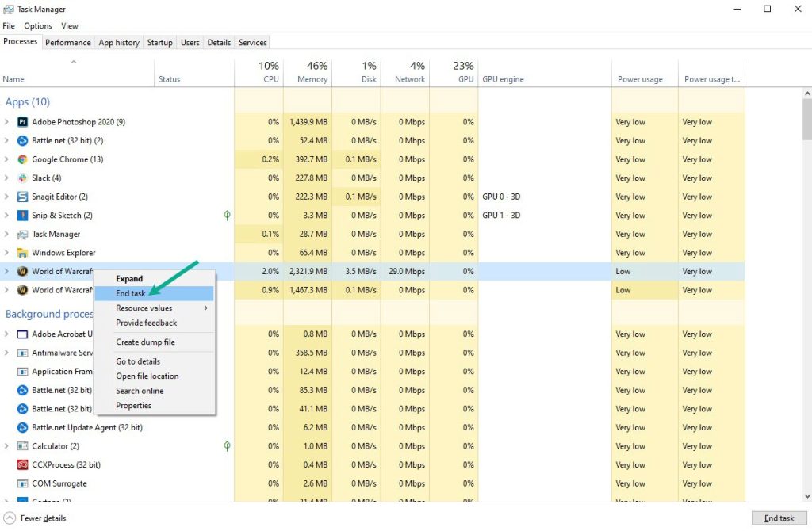Screen dimensions: 812x531
Task: Click Fewer details to collapse Task Manager
Action: pyautogui.click(x=35, y=518)
